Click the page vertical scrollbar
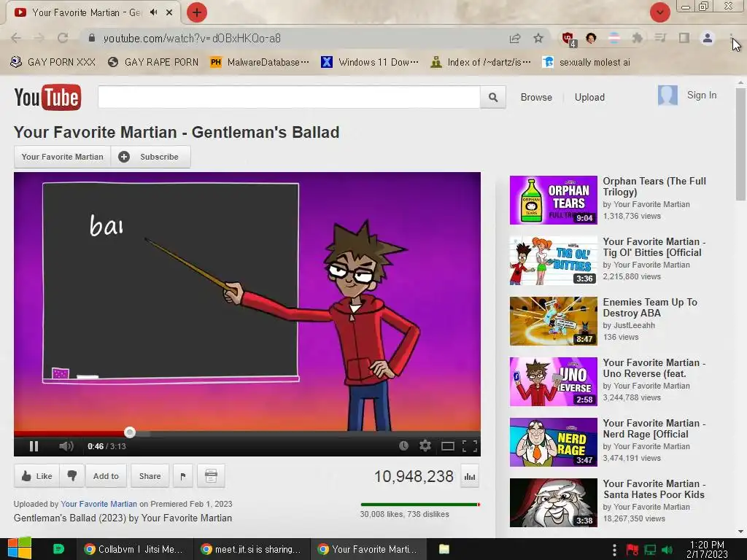The width and height of the screenshot is (747, 560). (740, 144)
